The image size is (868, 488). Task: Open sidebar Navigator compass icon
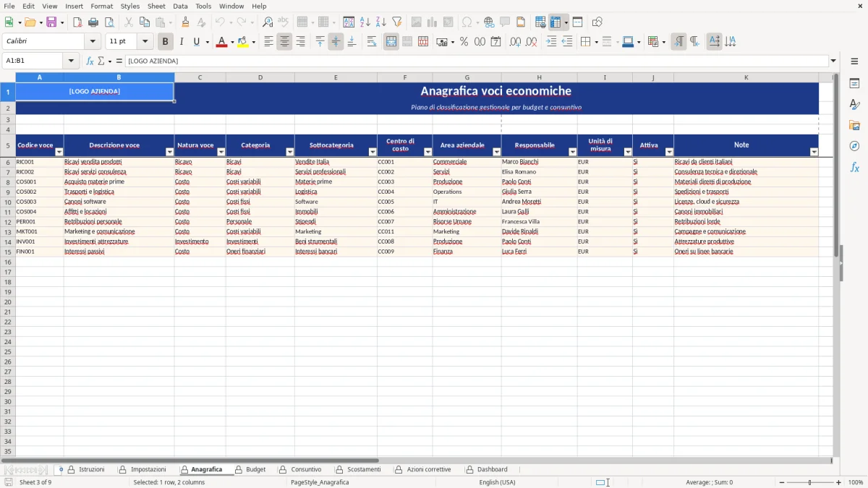click(x=854, y=146)
